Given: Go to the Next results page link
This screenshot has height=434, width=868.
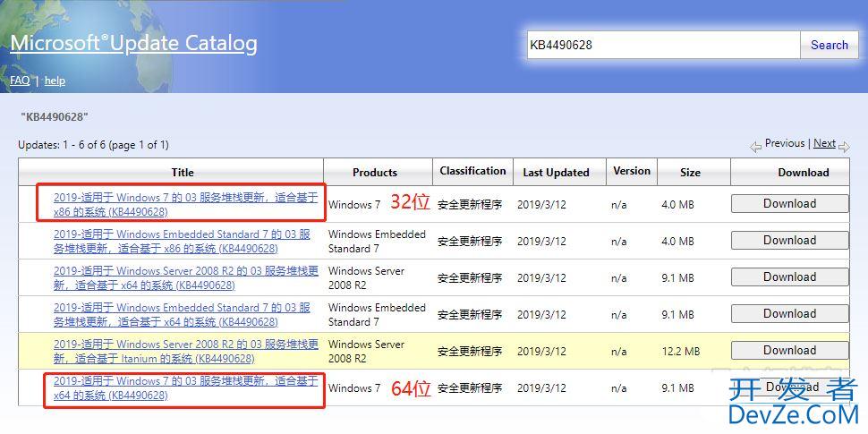Looking at the screenshot, I should coord(824,143).
